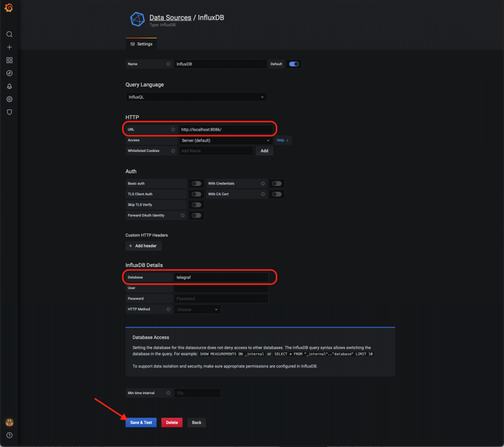Click the Add header button

pos(143,246)
